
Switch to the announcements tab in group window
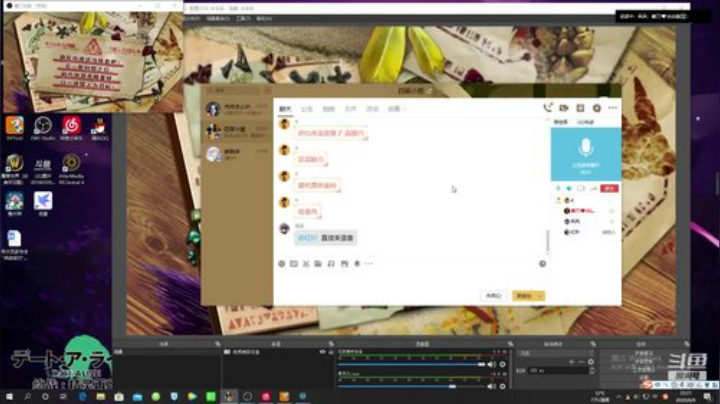click(307, 109)
